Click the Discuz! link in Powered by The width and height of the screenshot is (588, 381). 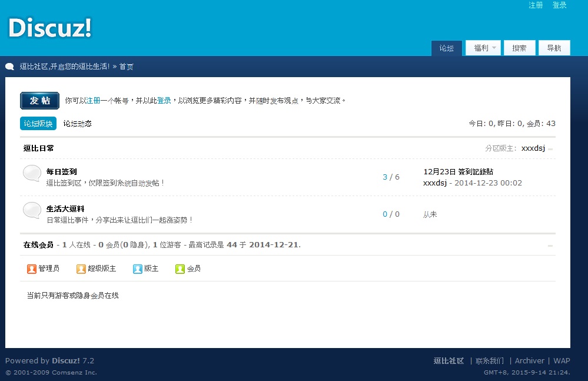click(65, 361)
